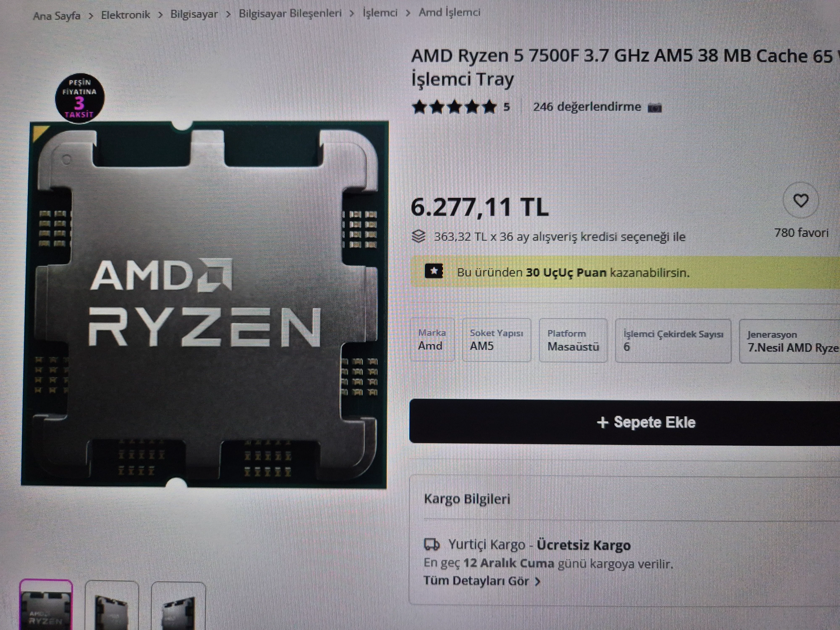Select third product thumbnail
840x630 pixels.
click(178, 606)
